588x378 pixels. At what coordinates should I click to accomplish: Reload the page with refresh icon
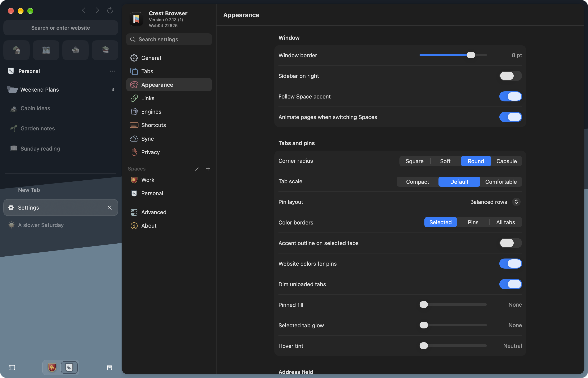click(110, 10)
